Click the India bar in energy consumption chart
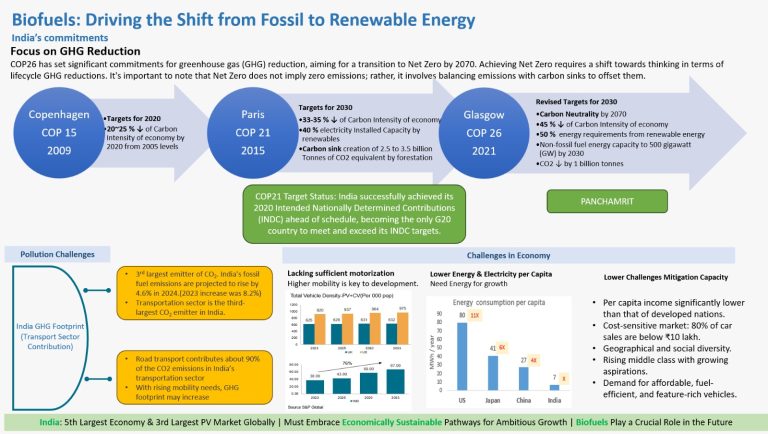Image resolution: width=768 pixels, height=434 pixels. point(554,387)
